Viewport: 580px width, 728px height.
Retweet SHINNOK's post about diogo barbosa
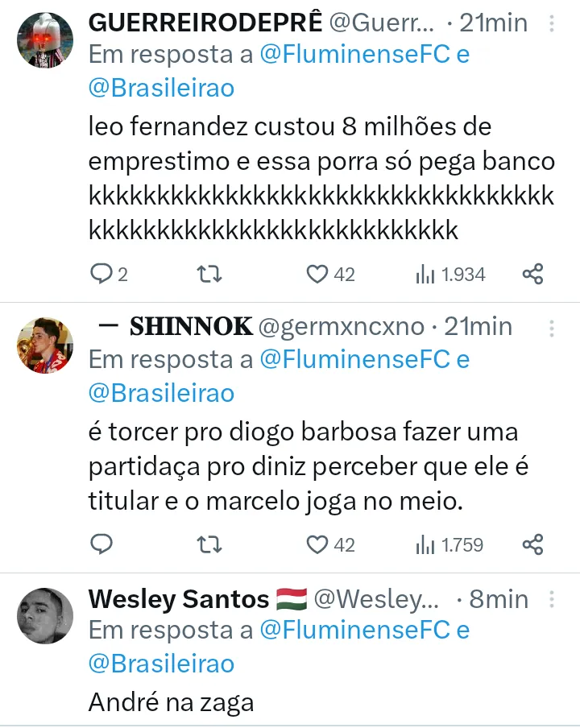coord(209,545)
